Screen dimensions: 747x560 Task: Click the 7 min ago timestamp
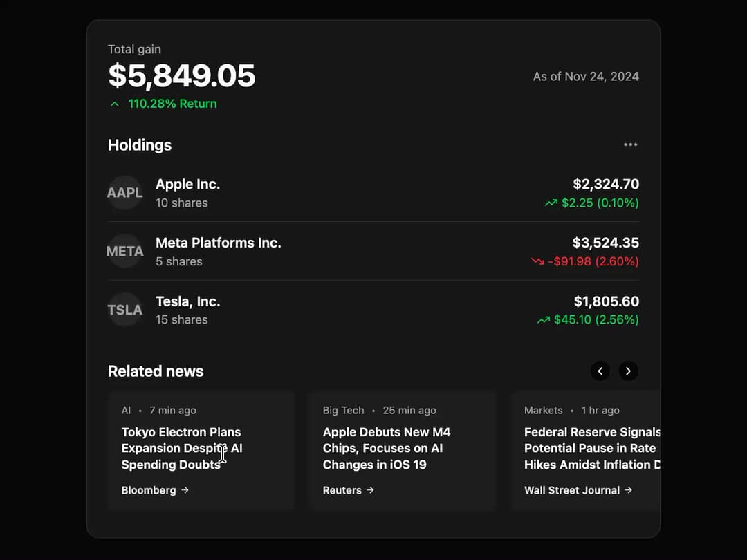point(172,411)
